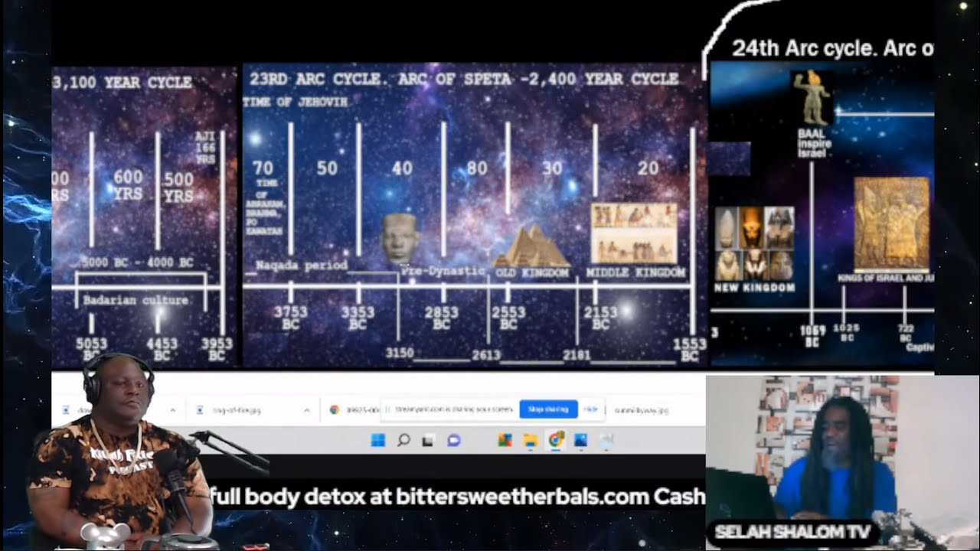Click Chrome icon in the downloads bar
The image size is (980, 551).
click(x=335, y=410)
